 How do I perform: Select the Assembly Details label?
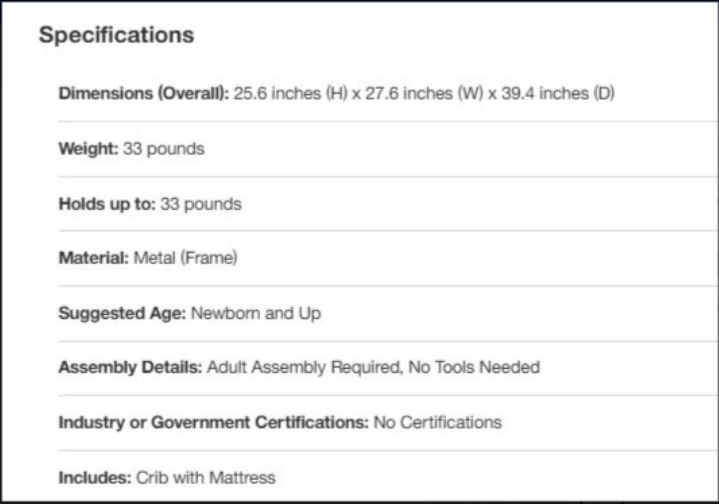pyautogui.click(x=130, y=367)
